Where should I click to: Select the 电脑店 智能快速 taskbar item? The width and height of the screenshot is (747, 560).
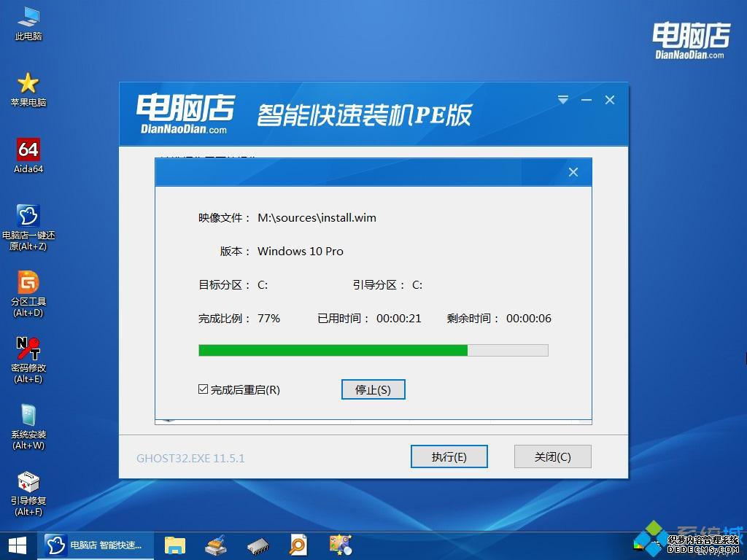pyautogui.click(x=96, y=545)
